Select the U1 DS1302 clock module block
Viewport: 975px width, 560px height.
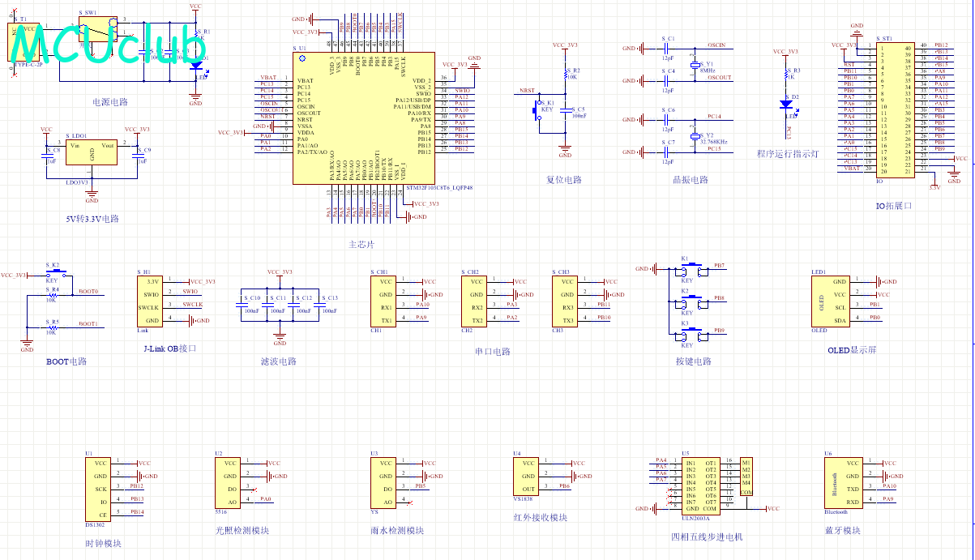(97, 489)
